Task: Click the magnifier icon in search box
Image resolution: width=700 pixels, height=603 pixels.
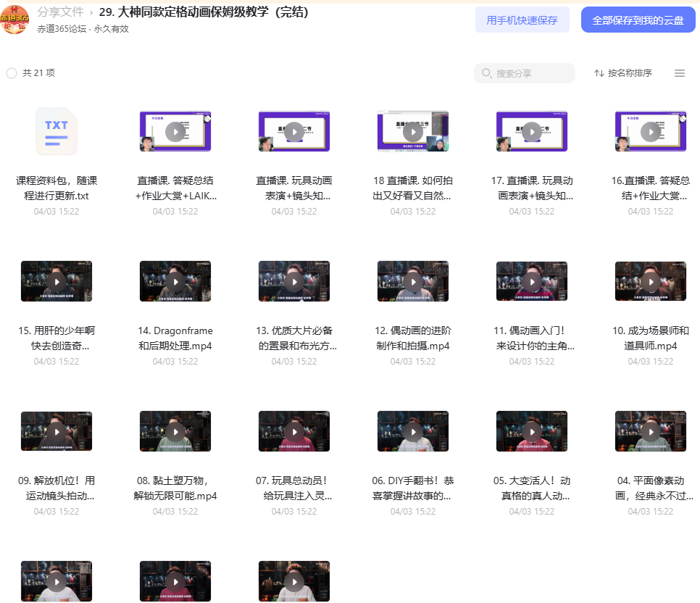Action: (x=487, y=73)
